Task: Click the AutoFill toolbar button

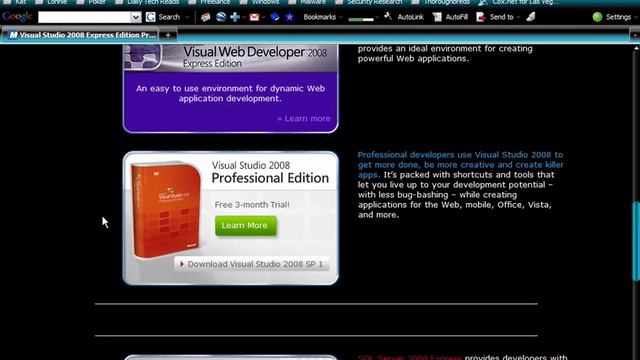Action: 451,17
